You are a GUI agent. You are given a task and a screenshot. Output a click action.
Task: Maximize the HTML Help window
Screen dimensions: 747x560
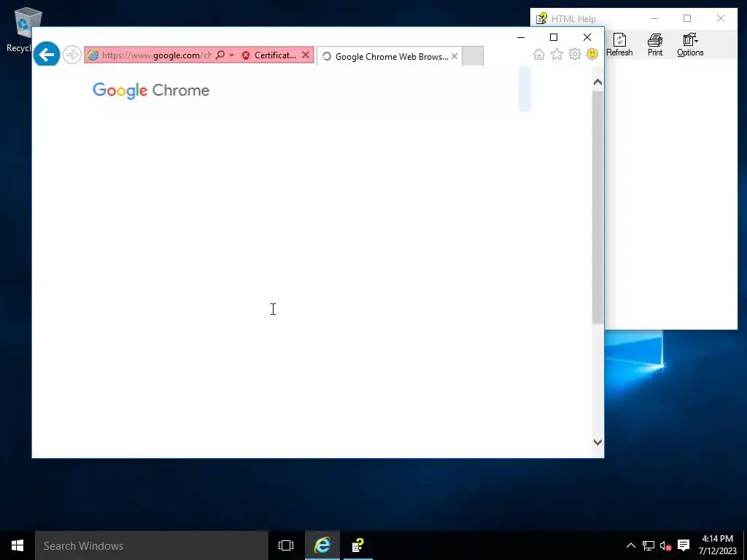[x=687, y=18]
